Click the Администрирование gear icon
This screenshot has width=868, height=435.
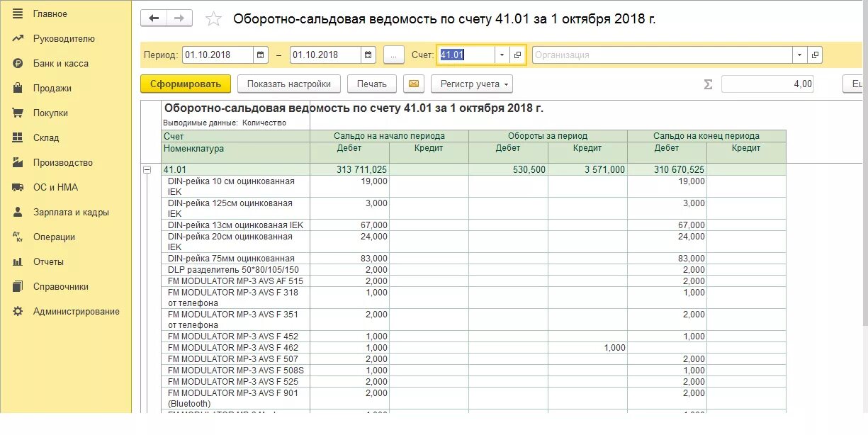18,312
